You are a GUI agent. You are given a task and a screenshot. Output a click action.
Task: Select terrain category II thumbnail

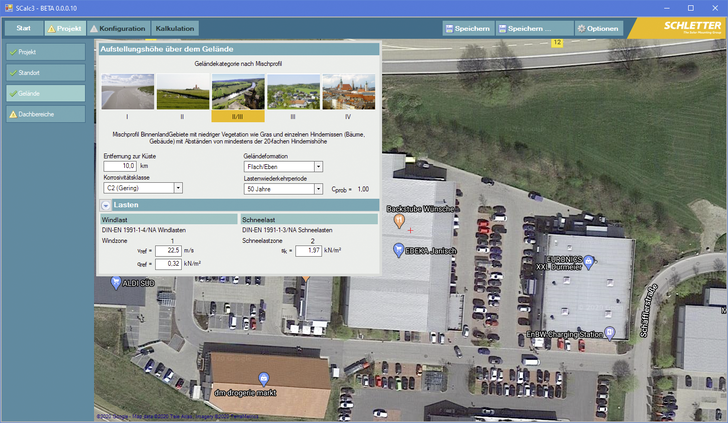click(x=182, y=92)
